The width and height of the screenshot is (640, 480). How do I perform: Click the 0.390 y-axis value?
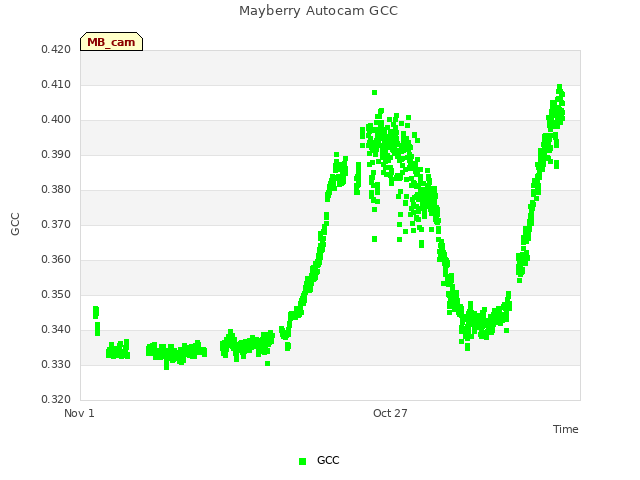56,155
